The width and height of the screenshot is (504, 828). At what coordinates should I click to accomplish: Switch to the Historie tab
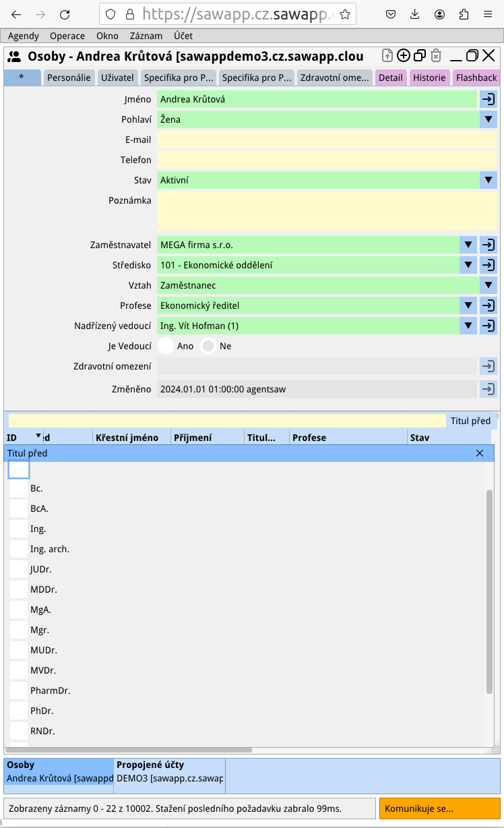point(429,78)
